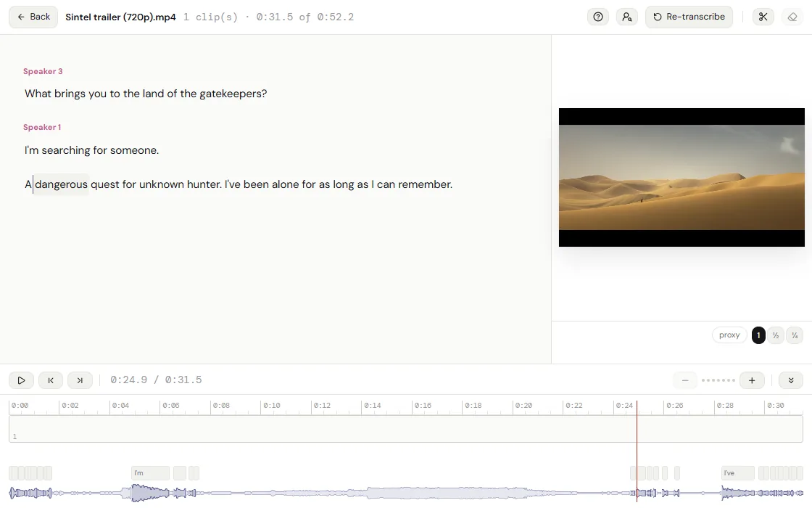Click the Re-transcribe button

click(689, 17)
